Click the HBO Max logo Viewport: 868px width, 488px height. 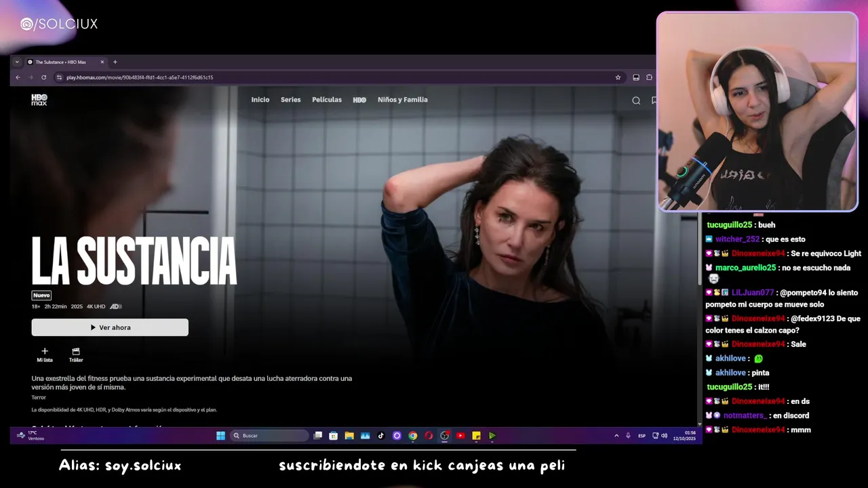(x=39, y=100)
